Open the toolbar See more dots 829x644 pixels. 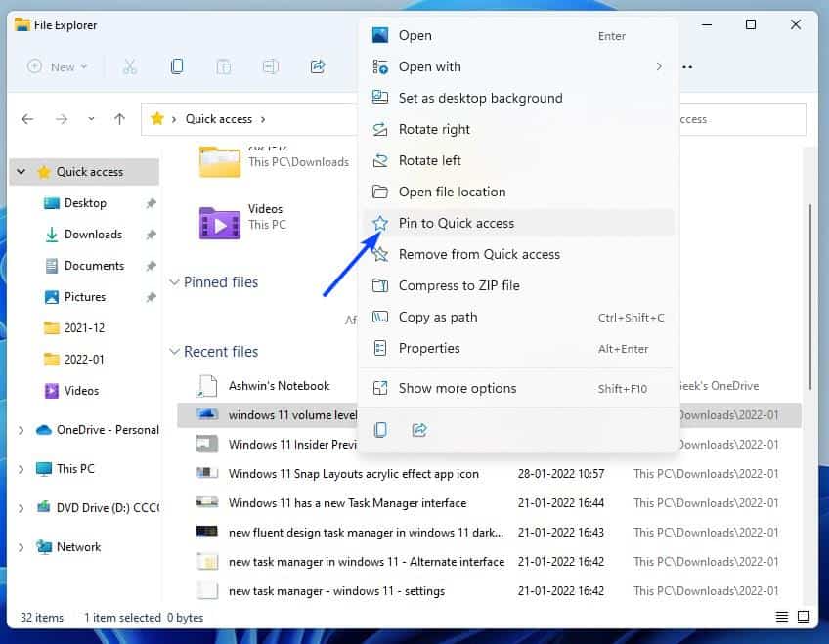click(x=687, y=67)
